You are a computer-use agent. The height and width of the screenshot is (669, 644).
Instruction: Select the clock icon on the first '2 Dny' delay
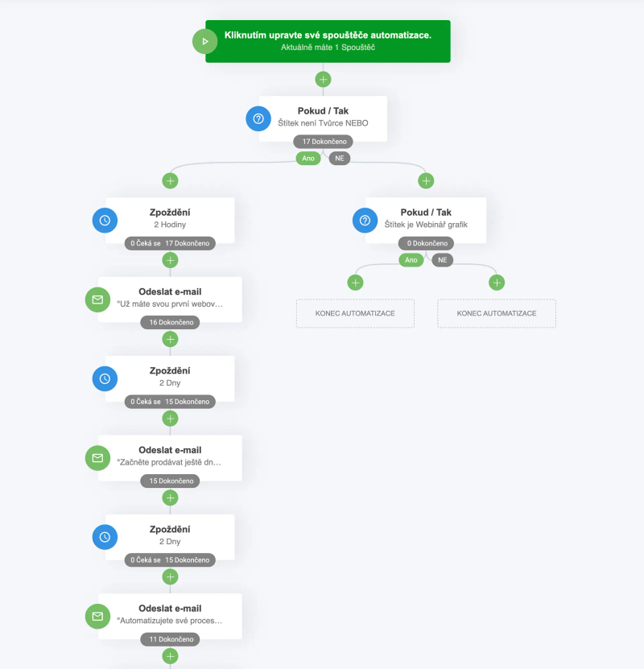(105, 378)
